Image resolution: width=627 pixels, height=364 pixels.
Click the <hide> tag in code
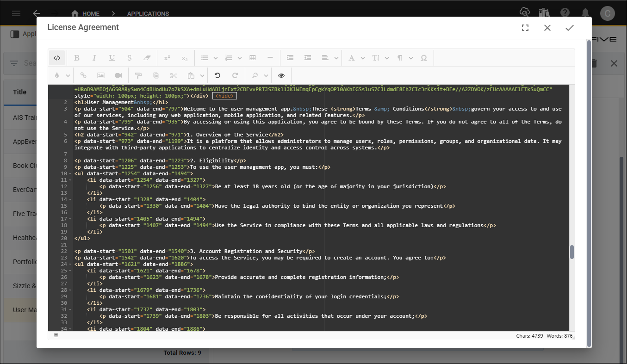pyautogui.click(x=224, y=96)
